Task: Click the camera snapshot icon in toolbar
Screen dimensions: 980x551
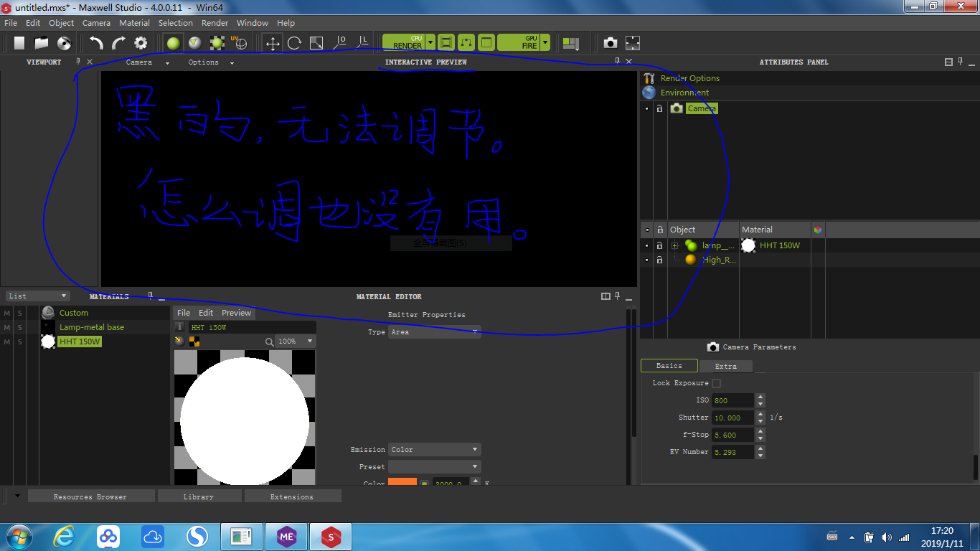Action: coord(611,43)
